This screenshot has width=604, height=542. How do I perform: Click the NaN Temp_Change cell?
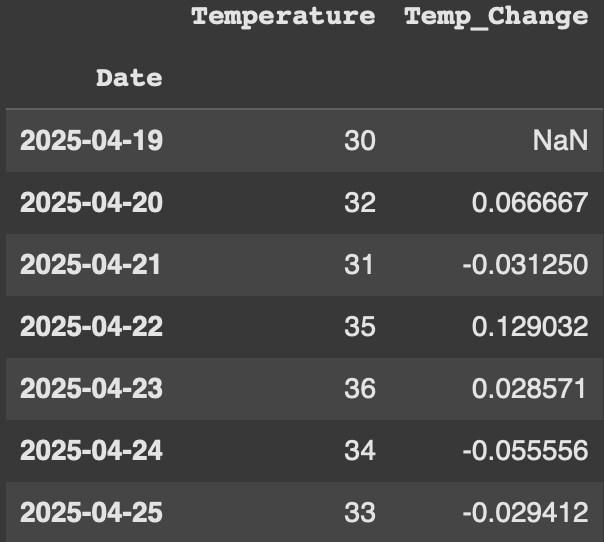point(559,140)
